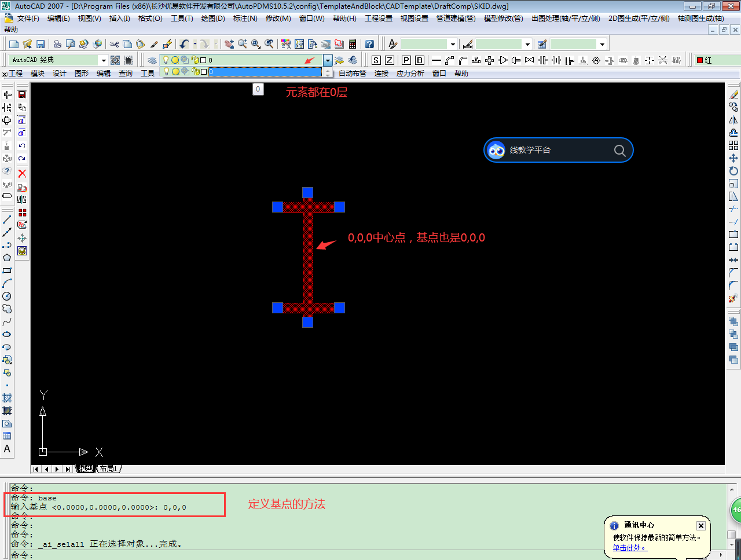This screenshot has width=741, height=560.
Task: Select the Polygon draw tool
Action: point(7,258)
